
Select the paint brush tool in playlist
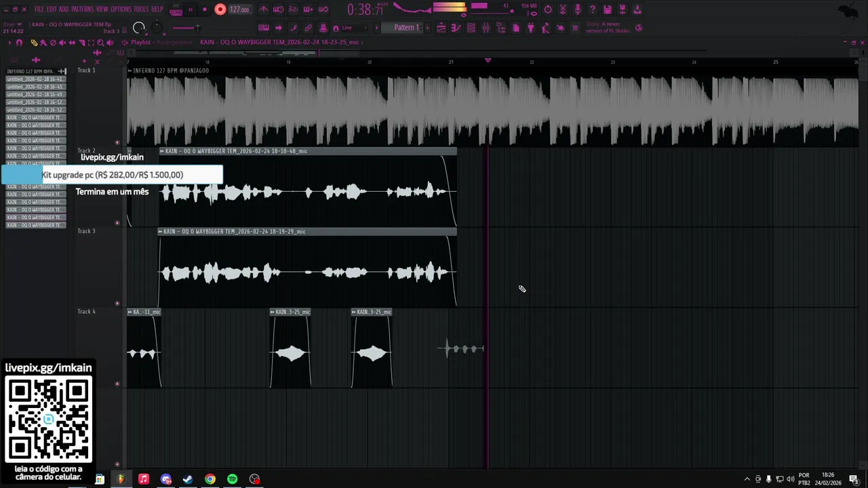coord(43,42)
